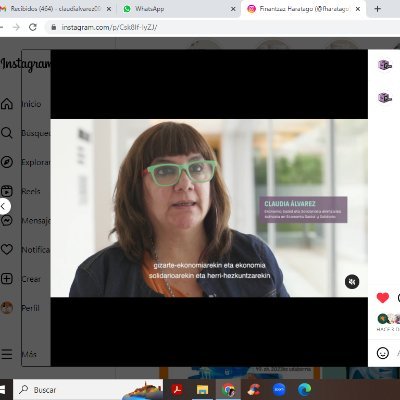Open Mensajes messenger icon
The image size is (400, 400).
point(7,220)
